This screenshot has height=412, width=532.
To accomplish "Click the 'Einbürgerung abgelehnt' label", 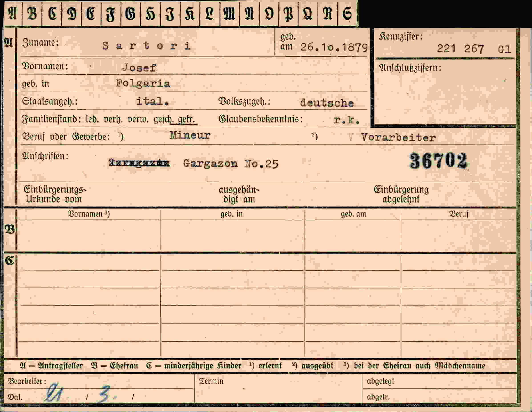I will (x=401, y=194).
